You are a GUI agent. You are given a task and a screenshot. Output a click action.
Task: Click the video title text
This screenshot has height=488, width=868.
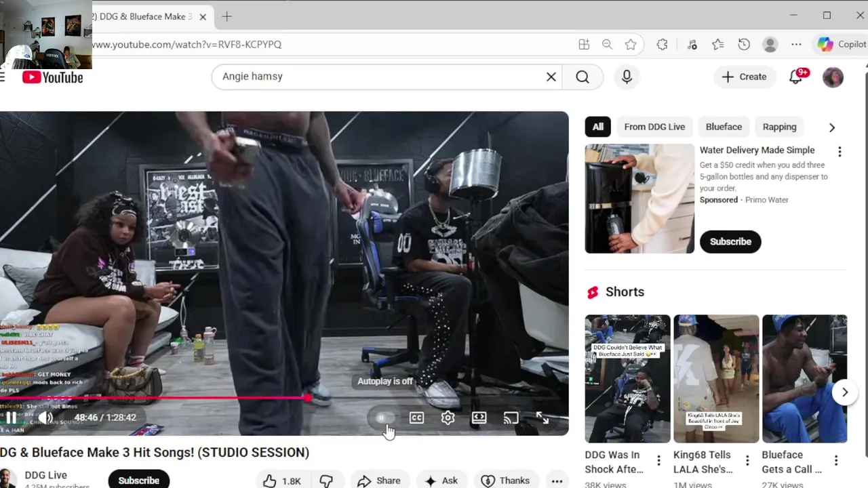(x=155, y=452)
